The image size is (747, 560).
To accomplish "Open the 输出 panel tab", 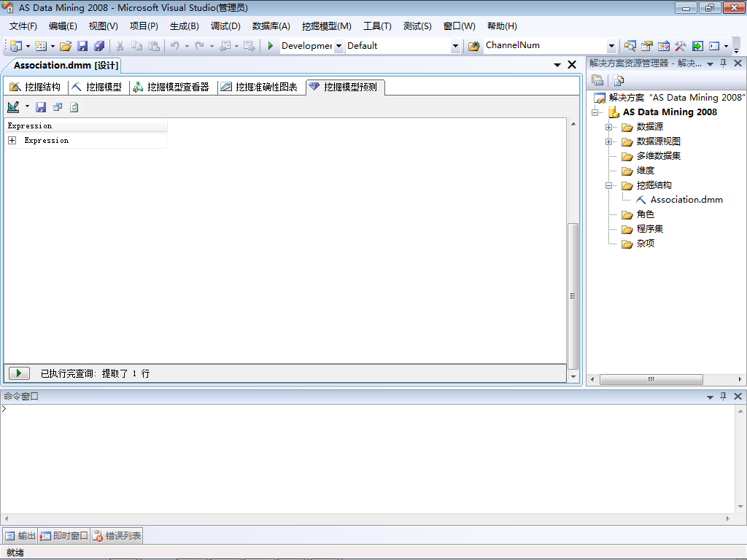I will (20, 536).
